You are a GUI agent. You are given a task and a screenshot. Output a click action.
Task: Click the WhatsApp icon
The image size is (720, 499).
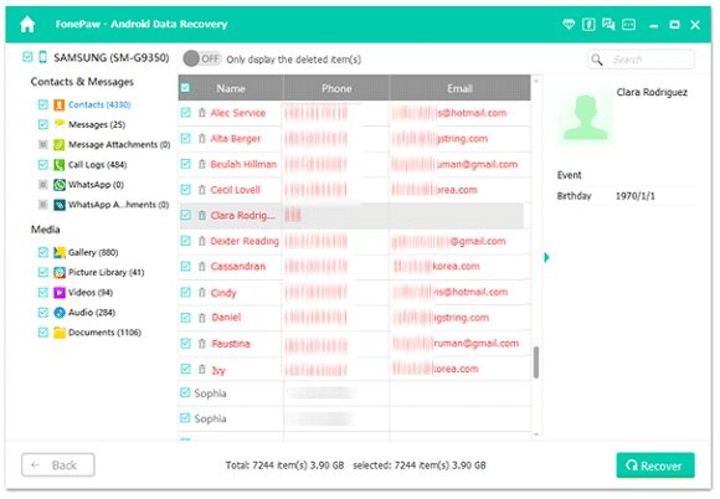[59, 185]
